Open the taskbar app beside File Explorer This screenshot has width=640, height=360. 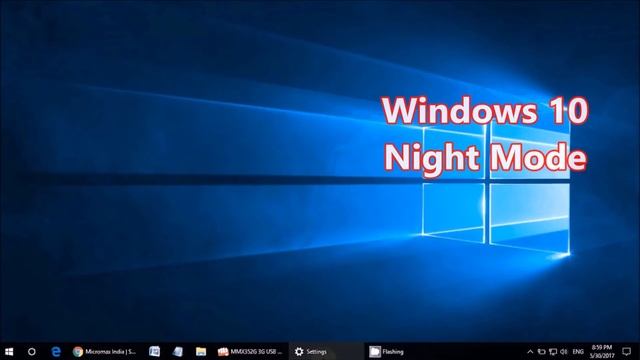coord(178,351)
